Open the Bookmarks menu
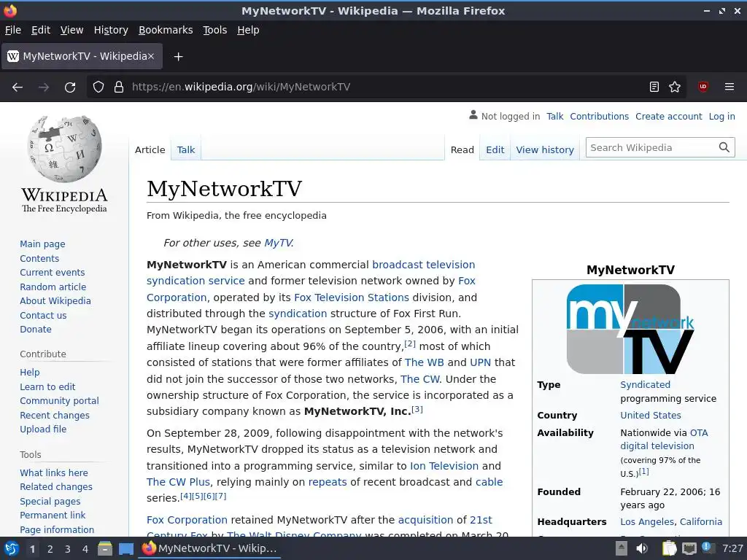Screen dimensions: 747x560 [x=166, y=30]
